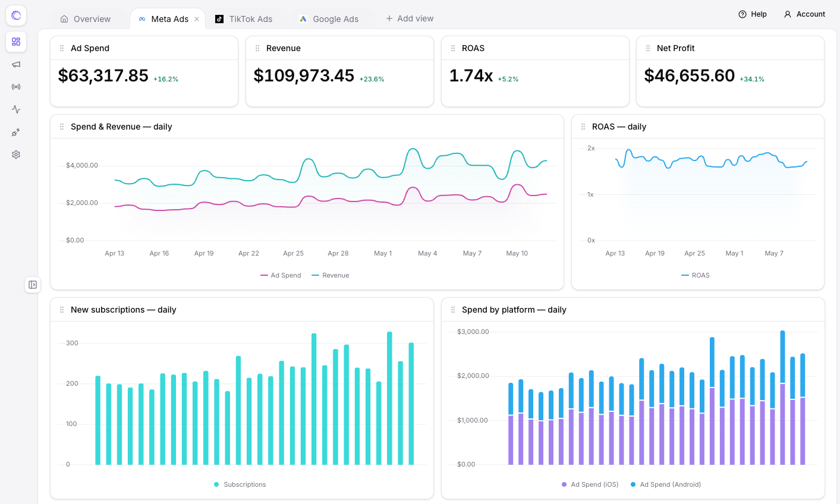Open the campaigns megaphone icon in the sidebar
The width and height of the screenshot is (840, 504).
click(x=16, y=64)
